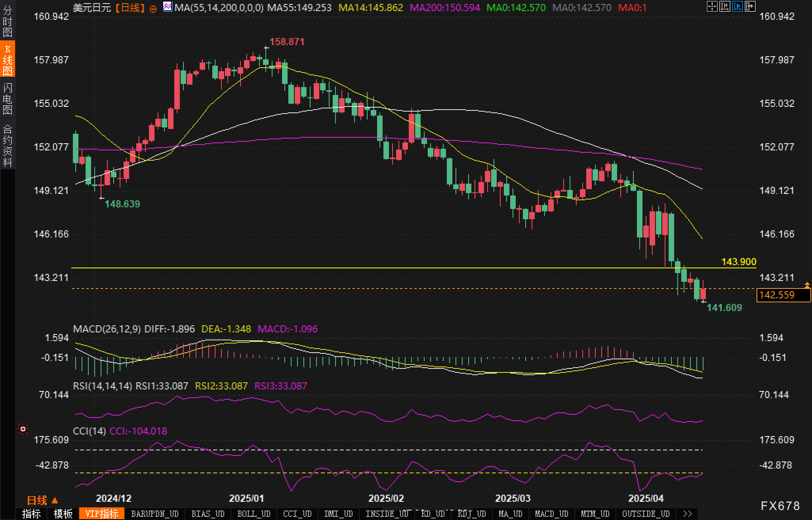Show more indicators with >> arrow
This screenshot has width=812, height=520.
[x=688, y=514]
